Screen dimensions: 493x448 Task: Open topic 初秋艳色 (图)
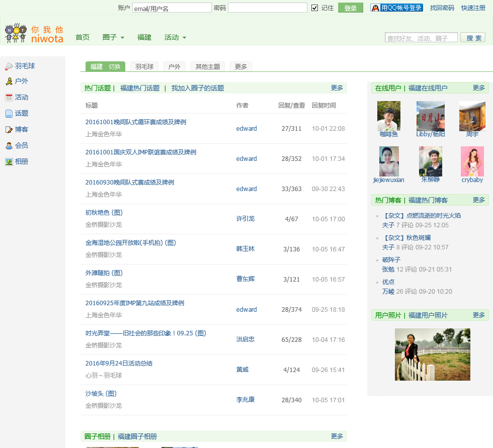[x=104, y=212]
